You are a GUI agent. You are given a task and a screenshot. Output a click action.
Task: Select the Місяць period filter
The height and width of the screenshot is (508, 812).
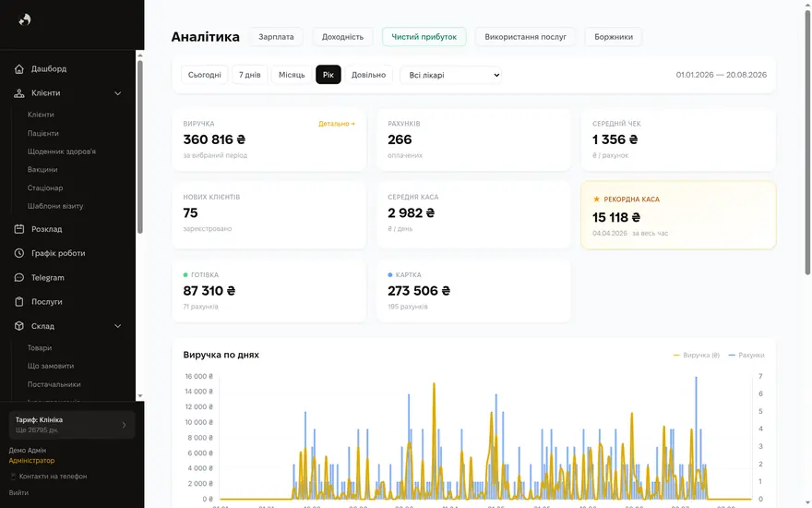tap(292, 75)
